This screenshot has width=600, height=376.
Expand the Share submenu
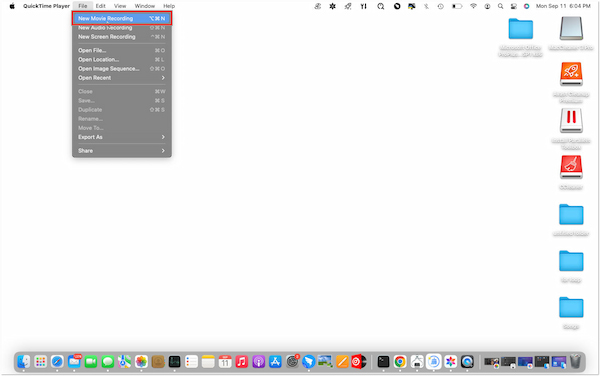click(x=122, y=151)
